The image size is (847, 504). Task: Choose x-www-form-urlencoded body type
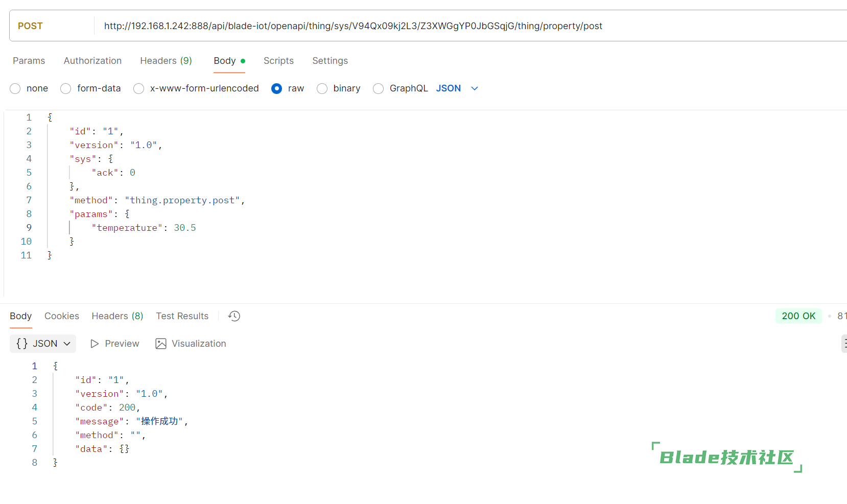[x=139, y=89]
